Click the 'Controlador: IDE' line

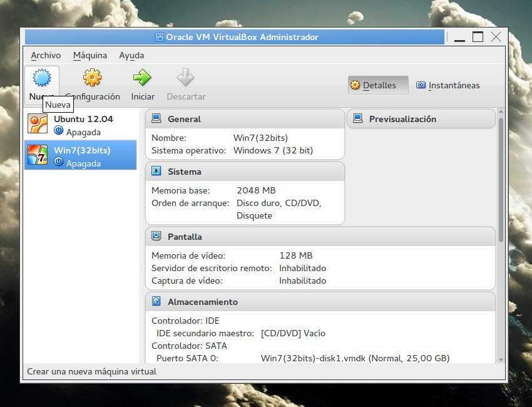[186, 321]
